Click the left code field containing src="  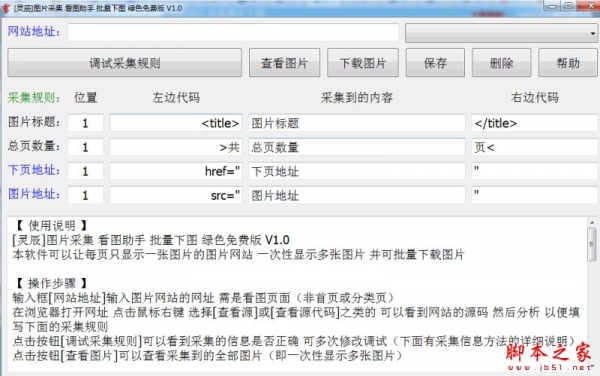click(x=176, y=195)
